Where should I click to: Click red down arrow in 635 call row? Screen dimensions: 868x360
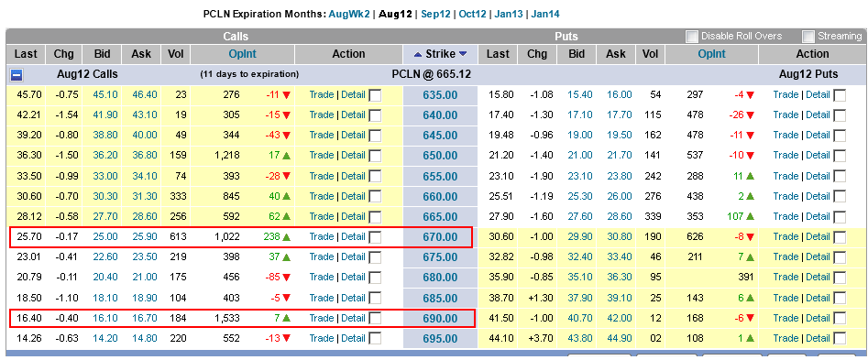286,95
